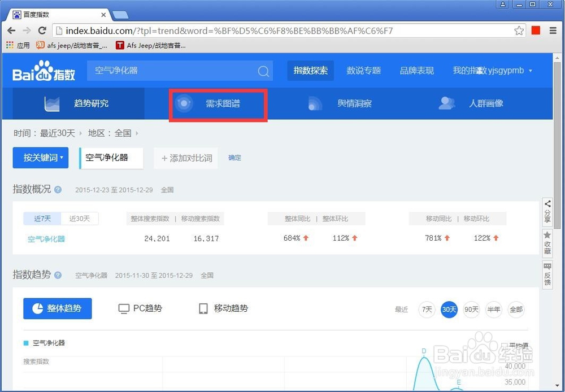This screenshot has height=392, width=565.
Task: Click the address bar URL
Action: click(229, 31)
